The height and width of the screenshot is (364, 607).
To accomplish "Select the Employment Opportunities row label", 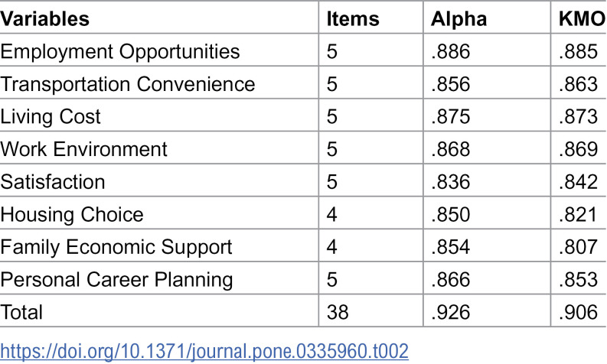I will pyautogui.click(x=120, y=52).
